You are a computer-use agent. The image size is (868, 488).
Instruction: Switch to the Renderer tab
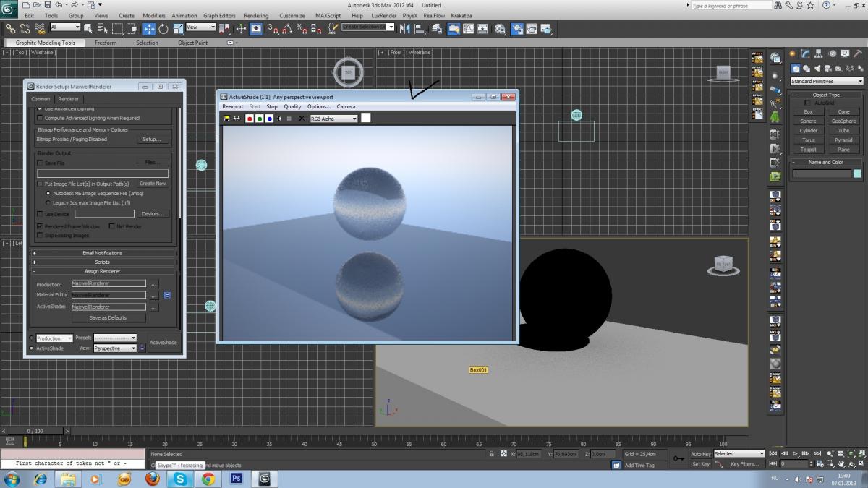(68, 99)
